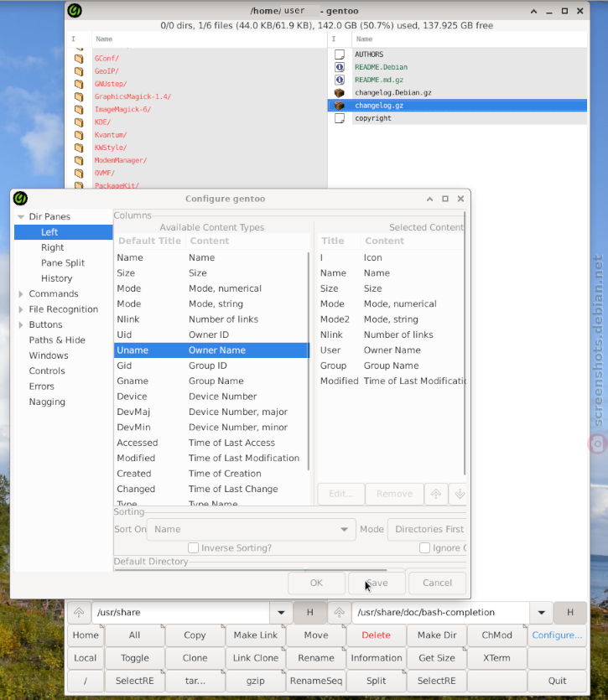Collapse the Dir Panes tree node
This screenshot has height=700, width=608.
point(21,216)
